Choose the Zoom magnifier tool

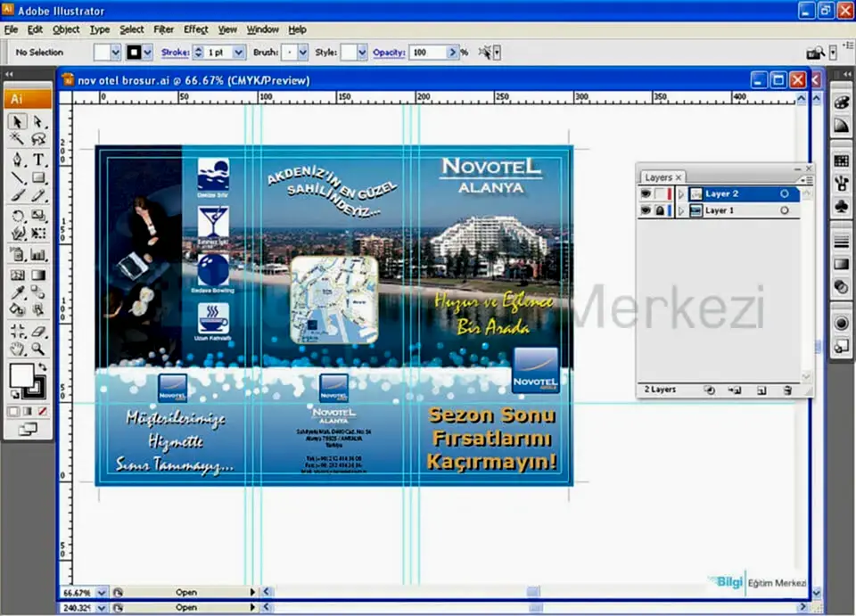pos(38,349)
